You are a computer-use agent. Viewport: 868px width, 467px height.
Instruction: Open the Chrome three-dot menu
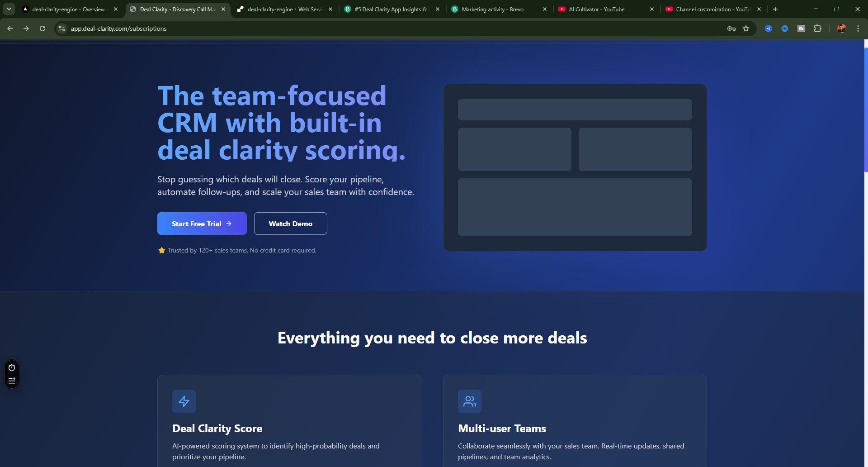[x=858, y=28]
